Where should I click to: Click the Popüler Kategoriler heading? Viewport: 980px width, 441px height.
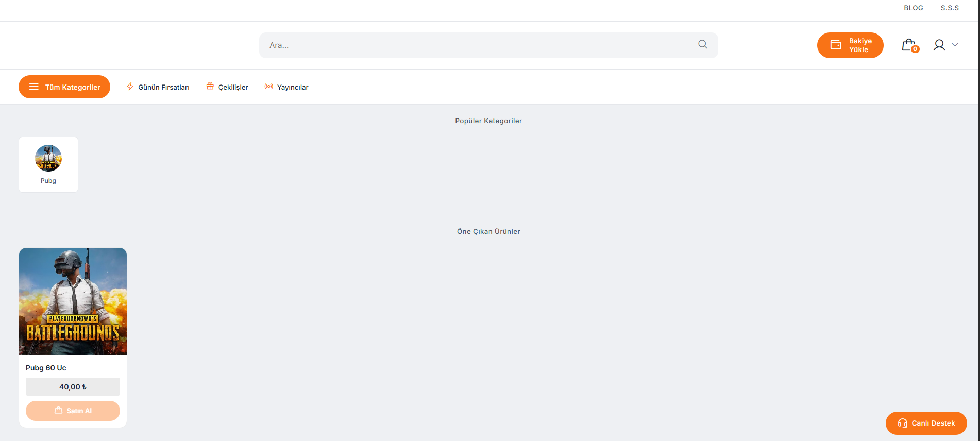[x=488, y=121]
